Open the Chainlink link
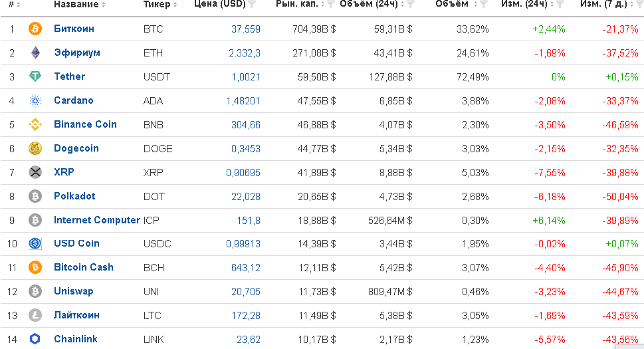 [x=76, y=339]
